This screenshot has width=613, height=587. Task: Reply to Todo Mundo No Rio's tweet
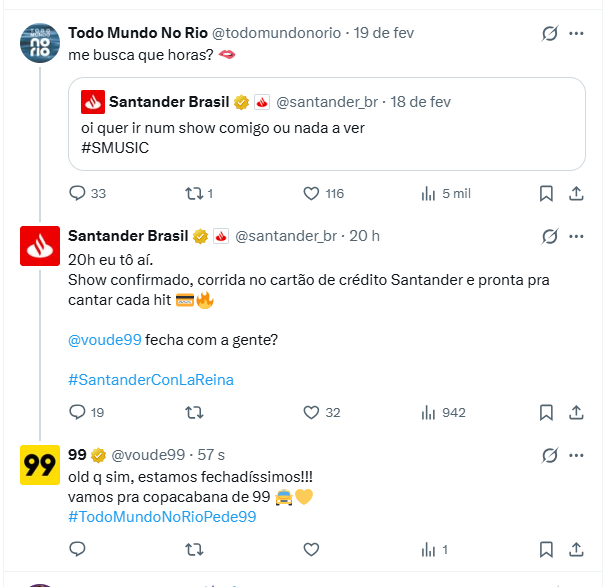(78, 193)
